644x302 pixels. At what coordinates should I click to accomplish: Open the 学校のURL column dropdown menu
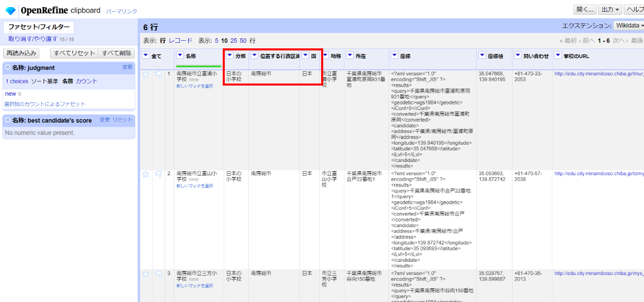coord(558,56)
